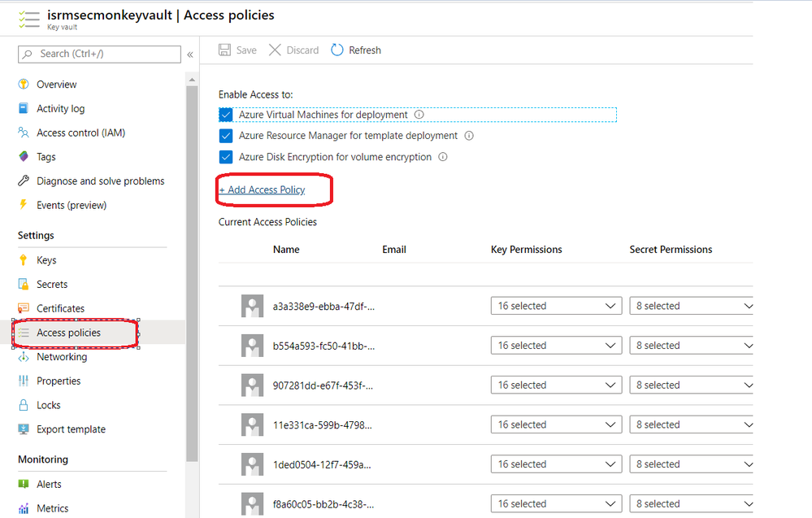Open Certificates menu label

tap(61, 308)
